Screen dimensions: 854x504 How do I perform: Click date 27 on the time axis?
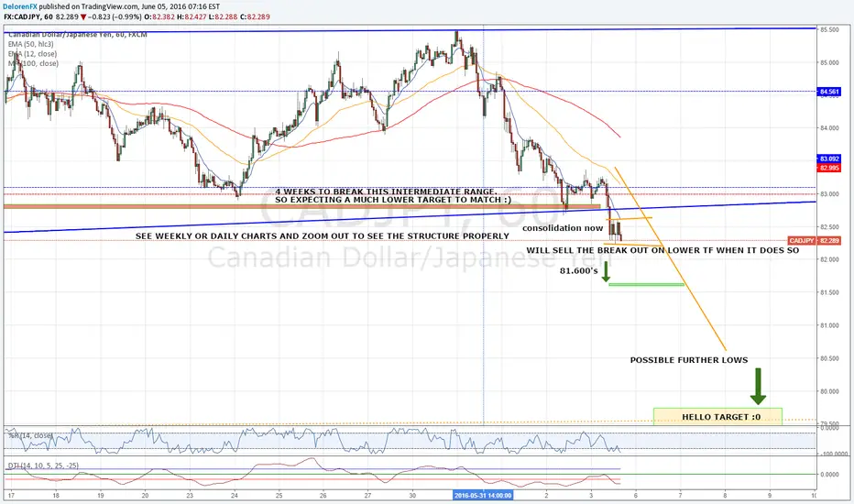(x=367, y=495)
